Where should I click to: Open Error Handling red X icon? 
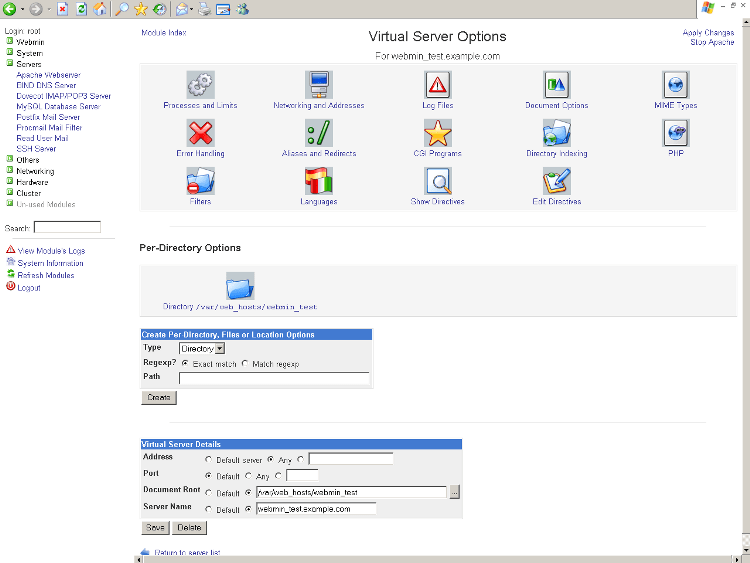pos(200,133)
